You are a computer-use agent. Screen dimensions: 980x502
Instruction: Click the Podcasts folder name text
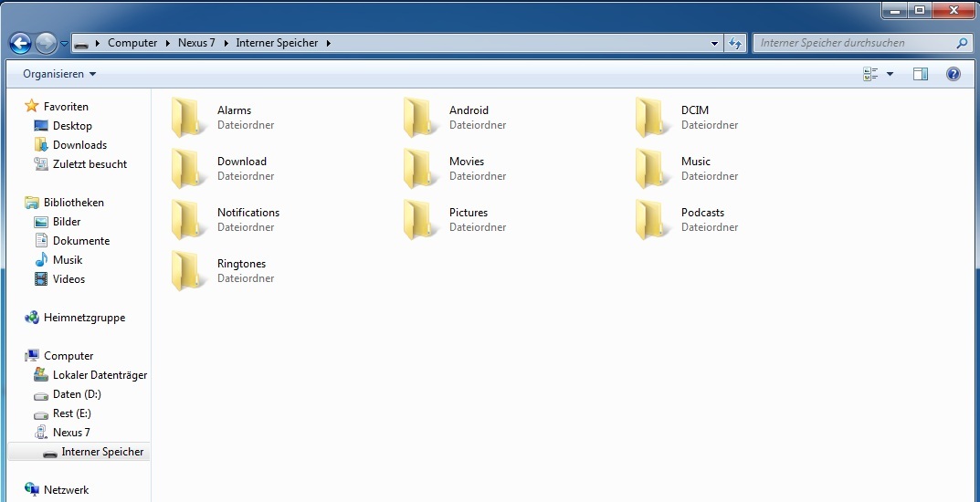(702, 213)
